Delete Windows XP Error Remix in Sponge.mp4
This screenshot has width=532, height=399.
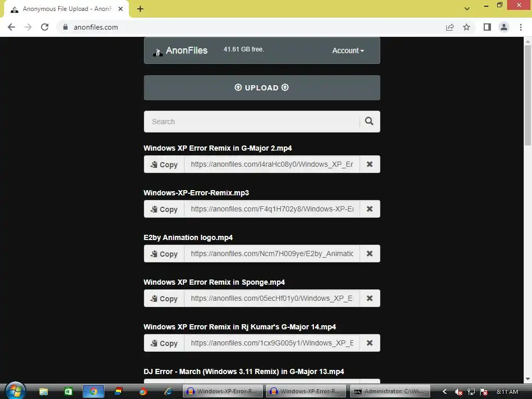coord(369,299)
